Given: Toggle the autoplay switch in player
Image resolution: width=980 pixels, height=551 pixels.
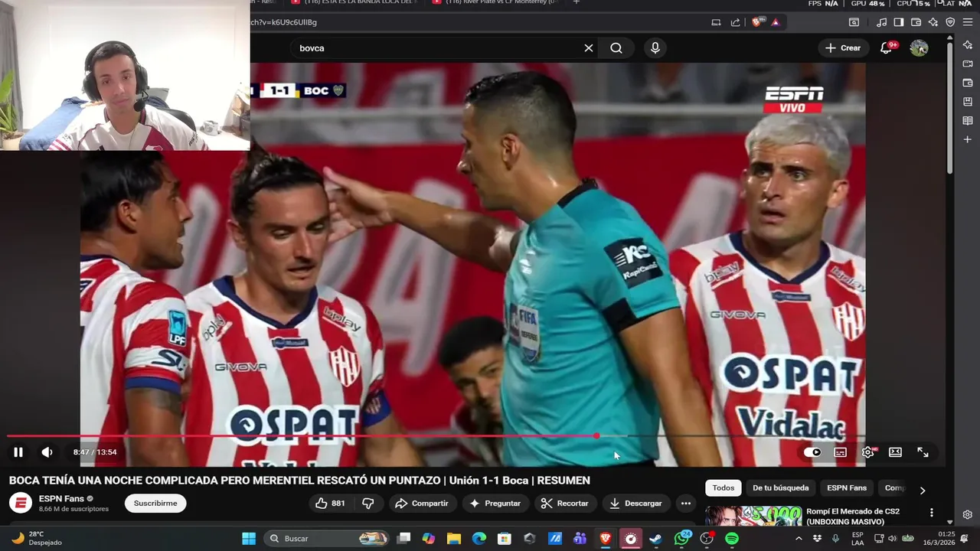Looking at the screenshot, I should click(x=812, y=452).
